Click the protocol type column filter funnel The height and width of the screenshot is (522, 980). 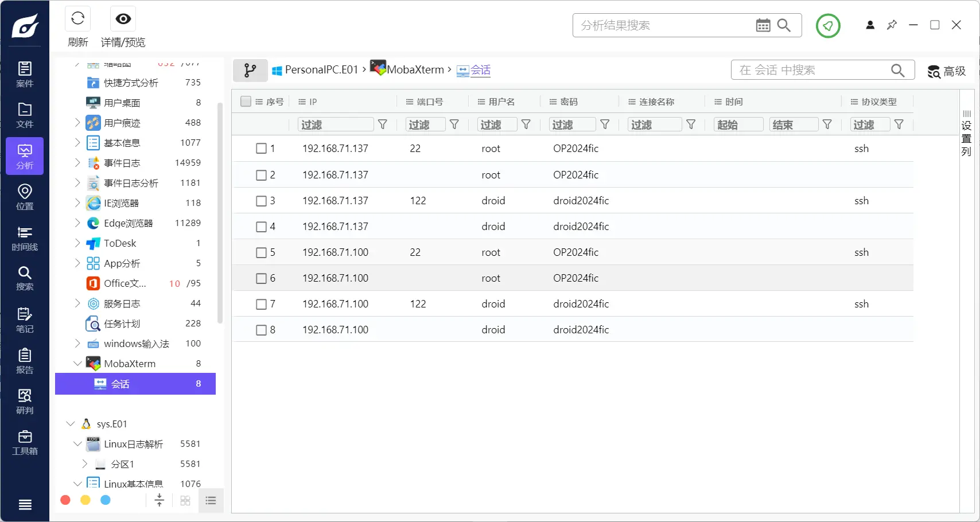pos(899,124)
